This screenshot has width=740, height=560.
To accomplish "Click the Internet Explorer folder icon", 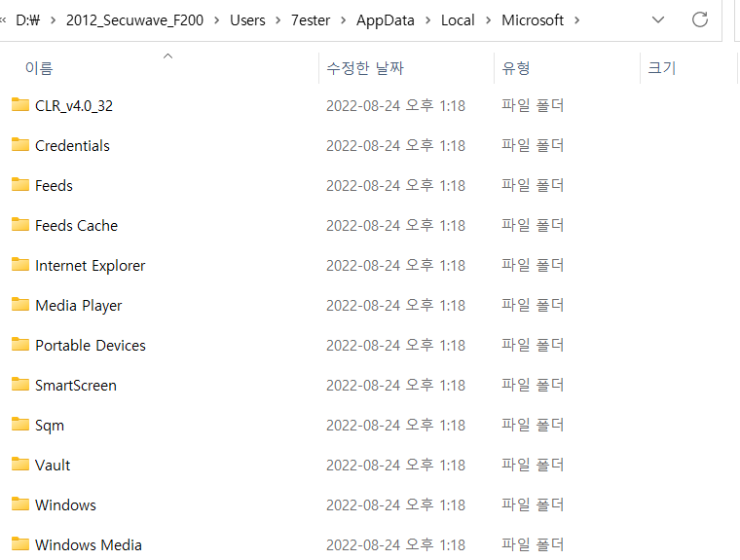I will (20, 264).
